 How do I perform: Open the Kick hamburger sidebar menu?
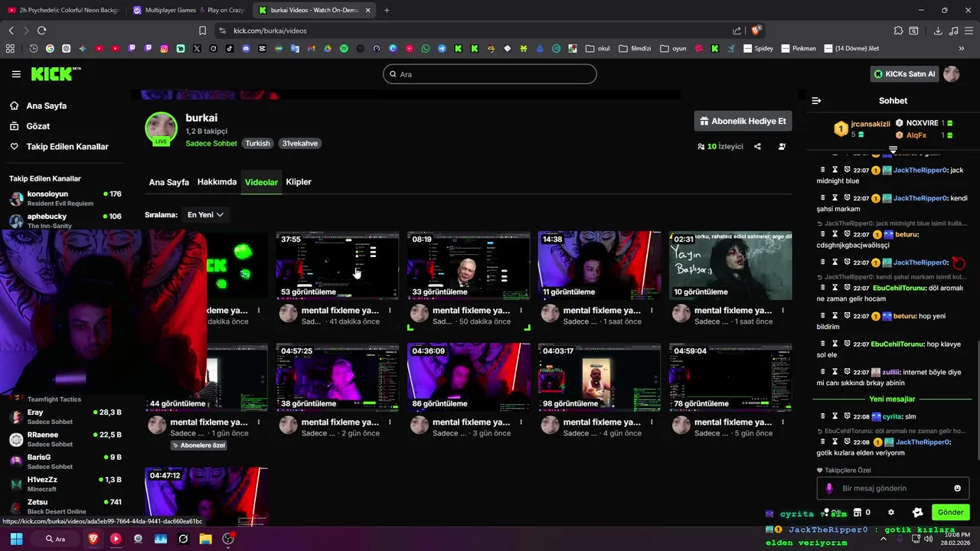pos(16,74)
